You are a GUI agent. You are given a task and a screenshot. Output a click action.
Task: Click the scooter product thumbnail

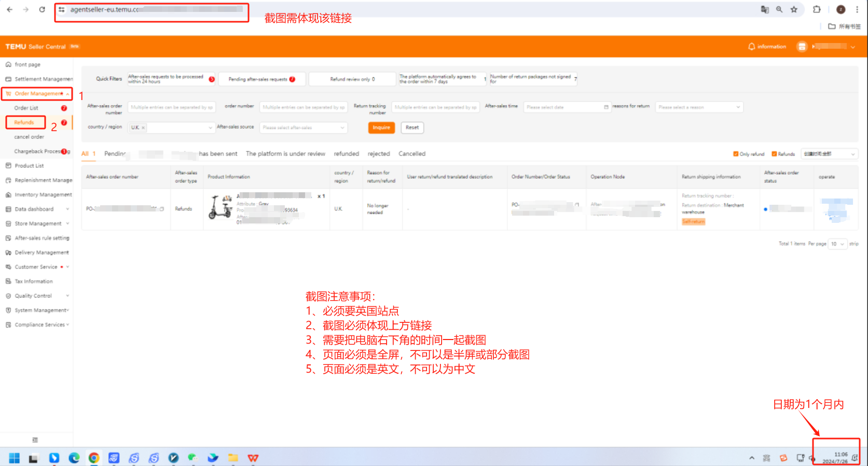[221, 207]
